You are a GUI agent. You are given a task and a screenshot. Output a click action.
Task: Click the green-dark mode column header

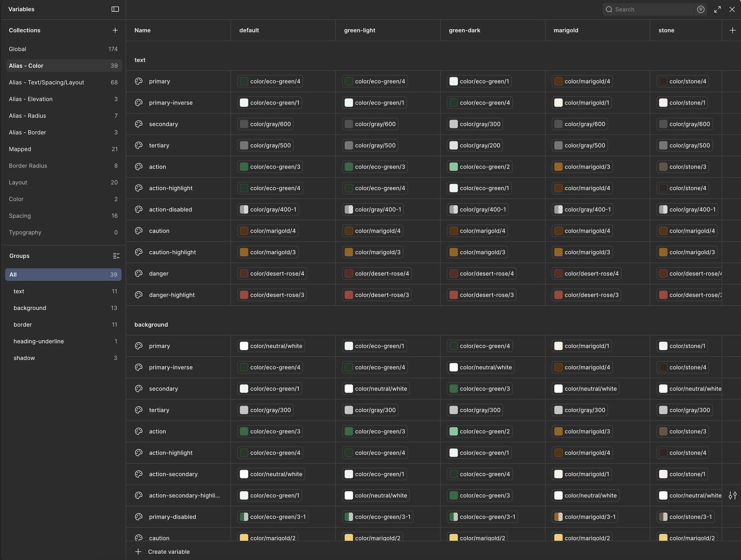tap(493, 30)
